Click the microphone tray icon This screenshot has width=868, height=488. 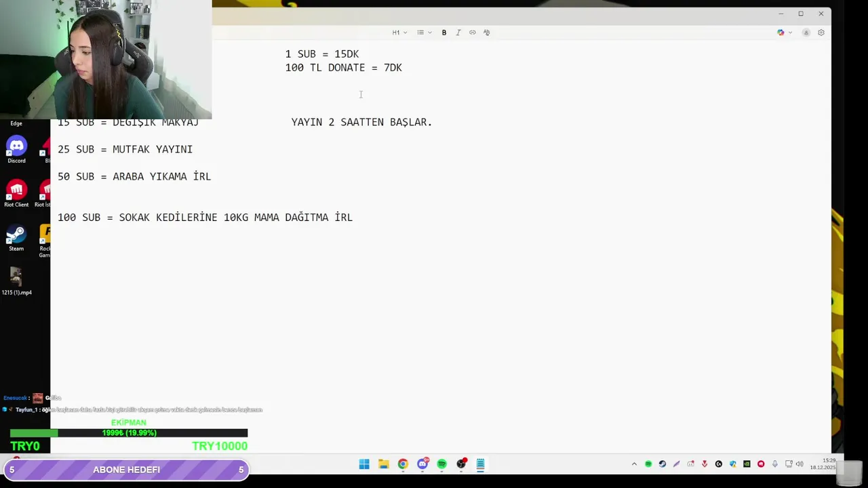tap(775, 464)
